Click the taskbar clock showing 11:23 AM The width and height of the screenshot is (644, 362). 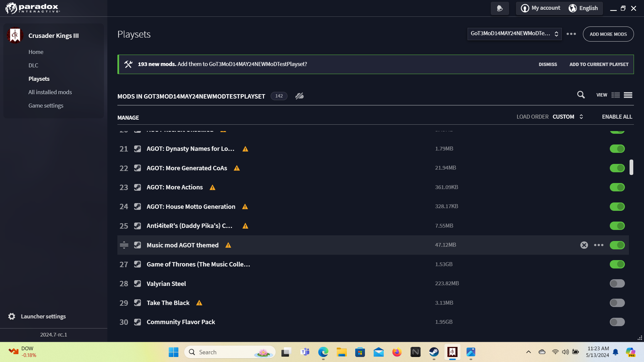(597, 352)
